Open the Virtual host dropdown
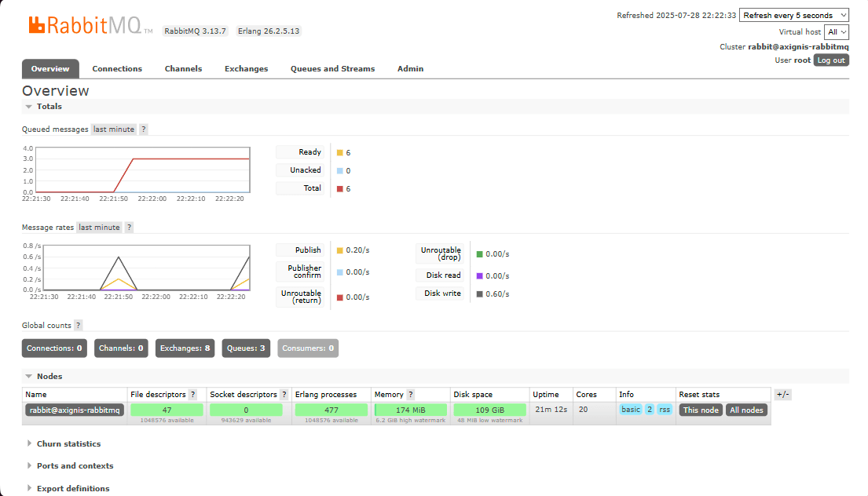The image size is (868, 496). (837, 32)
